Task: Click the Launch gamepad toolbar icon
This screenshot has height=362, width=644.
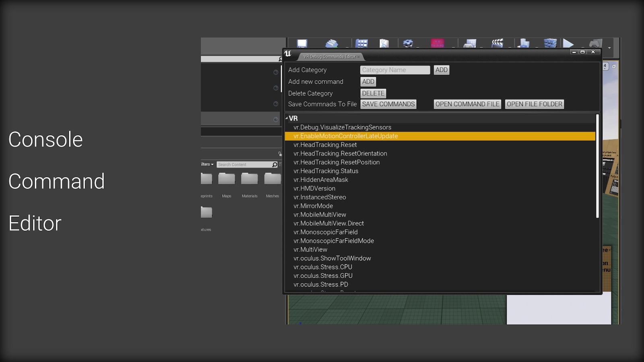Action: [x=595, y=43]
